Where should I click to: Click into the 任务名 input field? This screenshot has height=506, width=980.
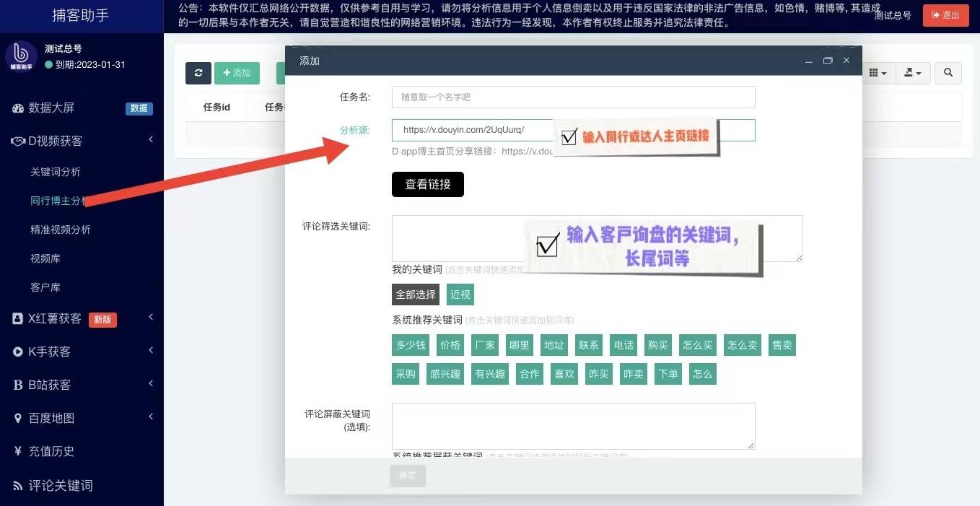tap(574, 97)
